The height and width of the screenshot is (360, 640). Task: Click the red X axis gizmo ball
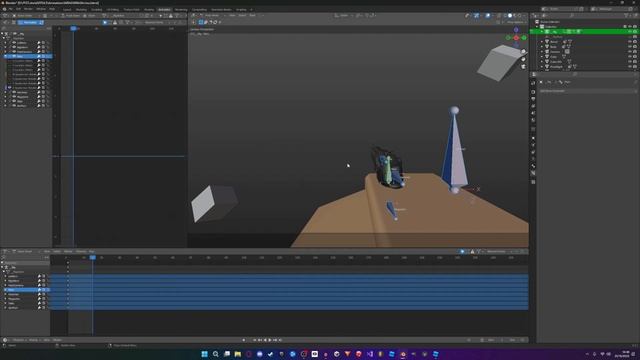coord(516,38)
